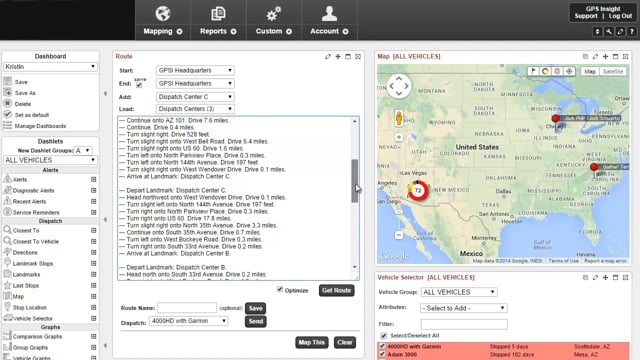Click the Send button
Screen dimensions: 640x360
[256, 322]
